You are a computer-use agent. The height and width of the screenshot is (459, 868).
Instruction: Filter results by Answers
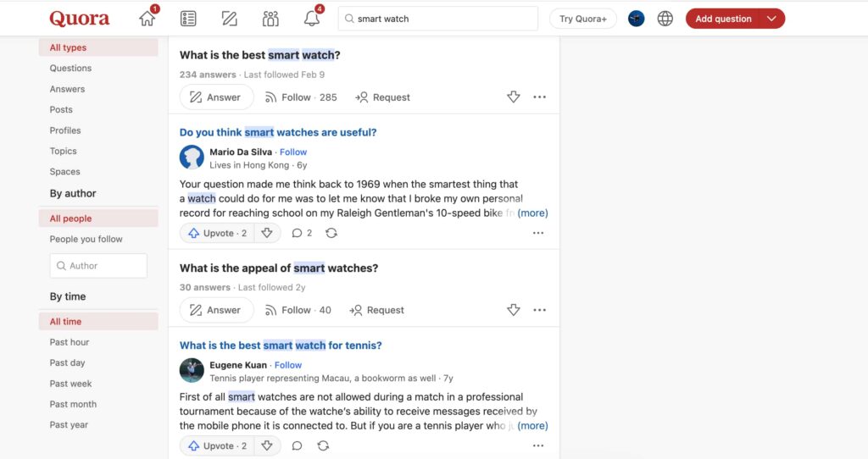[x=98, y=88]
